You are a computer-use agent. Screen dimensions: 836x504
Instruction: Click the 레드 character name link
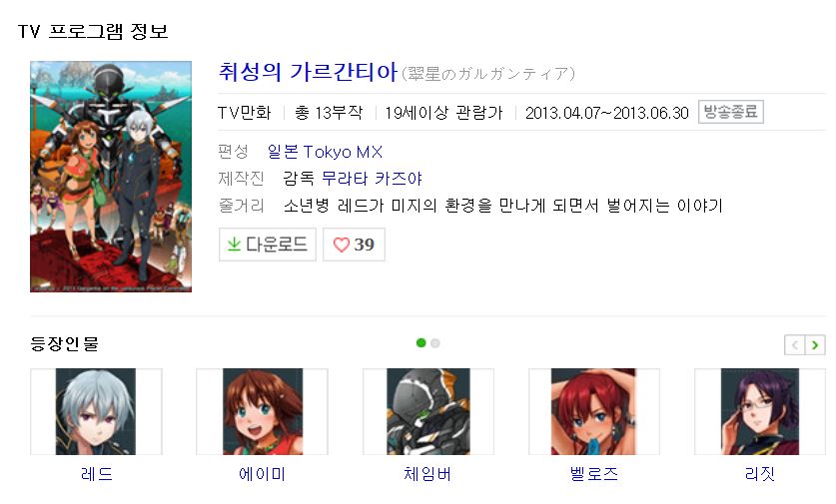(97, 474)
